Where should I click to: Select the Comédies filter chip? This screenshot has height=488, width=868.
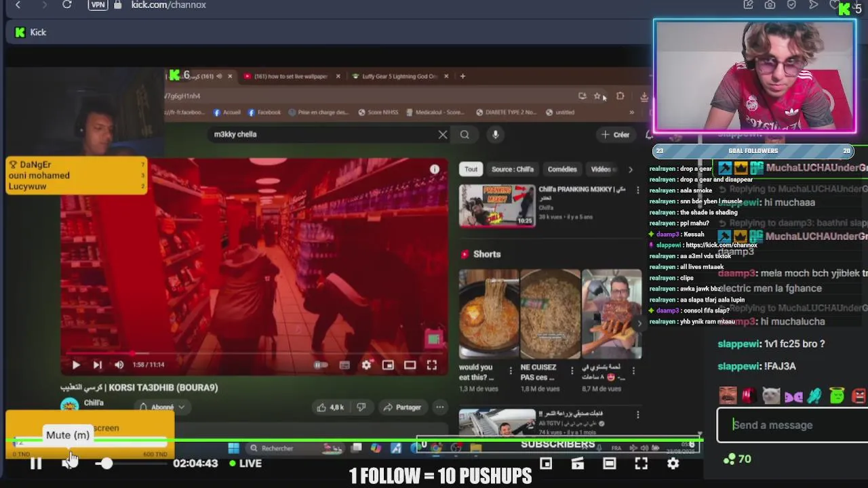(562, 169)
